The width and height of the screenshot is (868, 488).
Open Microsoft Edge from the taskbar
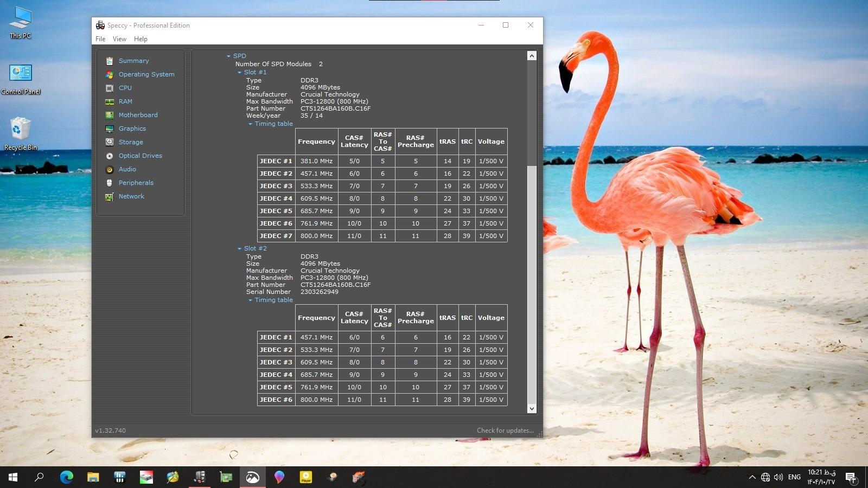click(66, 477)
